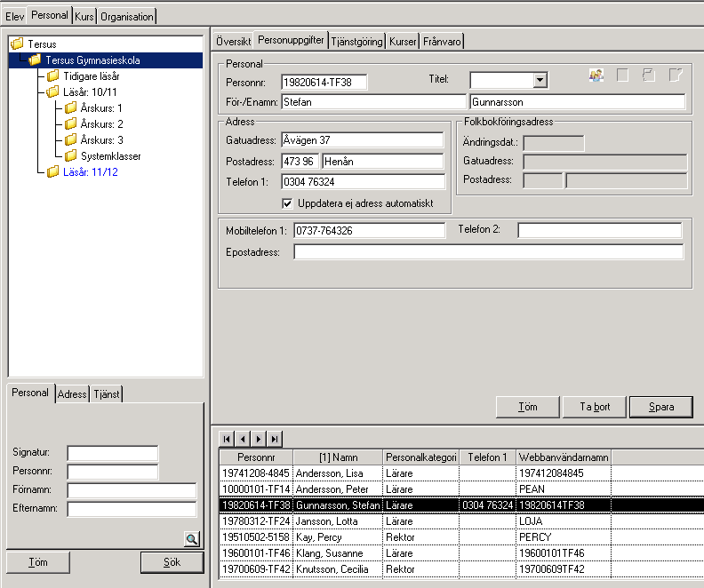Click the Personnr field showing 19820614-TF38
Viewport: 704px width, 588px height.
click(x=324, y=82)
